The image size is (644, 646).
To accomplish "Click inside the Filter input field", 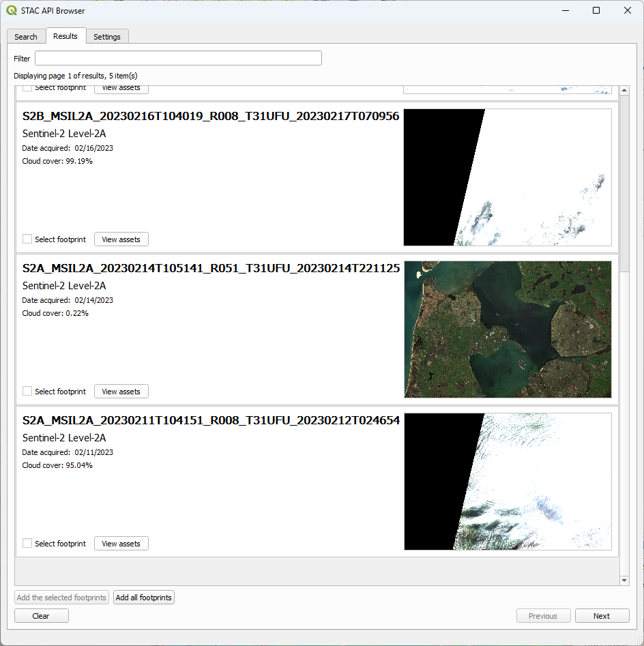I will coord(177,58).
